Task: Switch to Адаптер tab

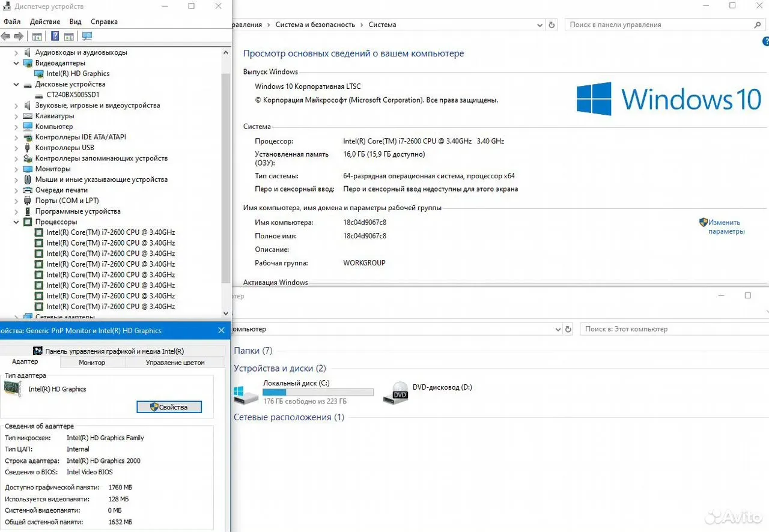Action: (25, 362)
